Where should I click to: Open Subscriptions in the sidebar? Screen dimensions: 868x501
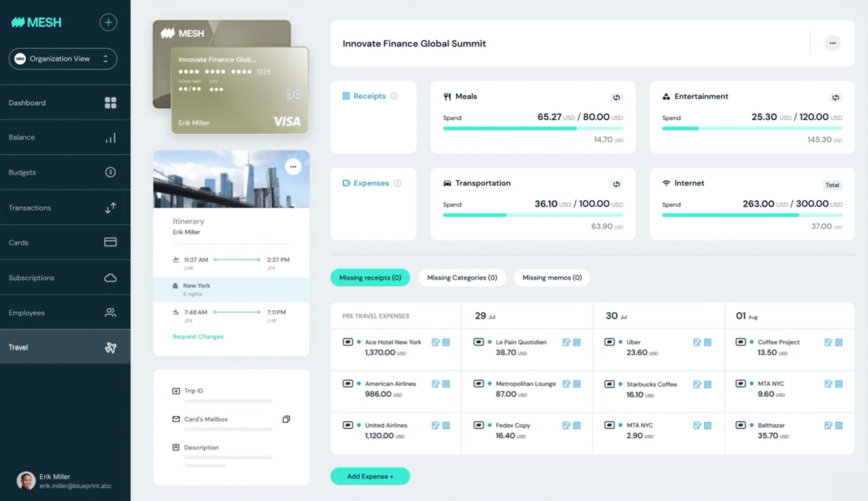(x=65, y=277)
